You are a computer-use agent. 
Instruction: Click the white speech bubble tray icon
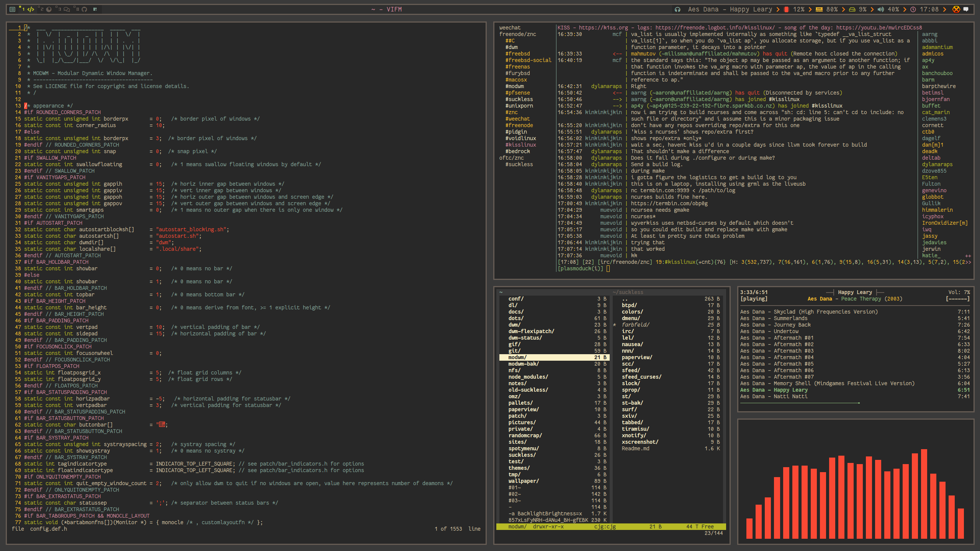click(x=966, y=10)
